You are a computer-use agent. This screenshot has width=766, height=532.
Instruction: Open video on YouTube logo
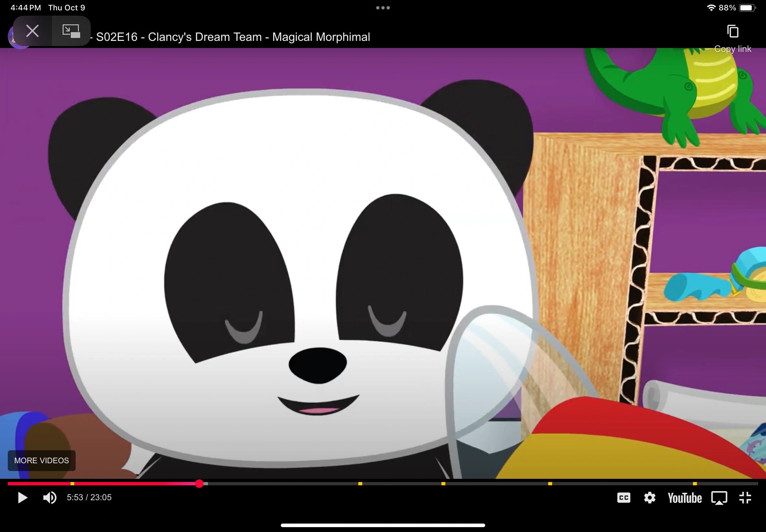click(x=684, y=498)
